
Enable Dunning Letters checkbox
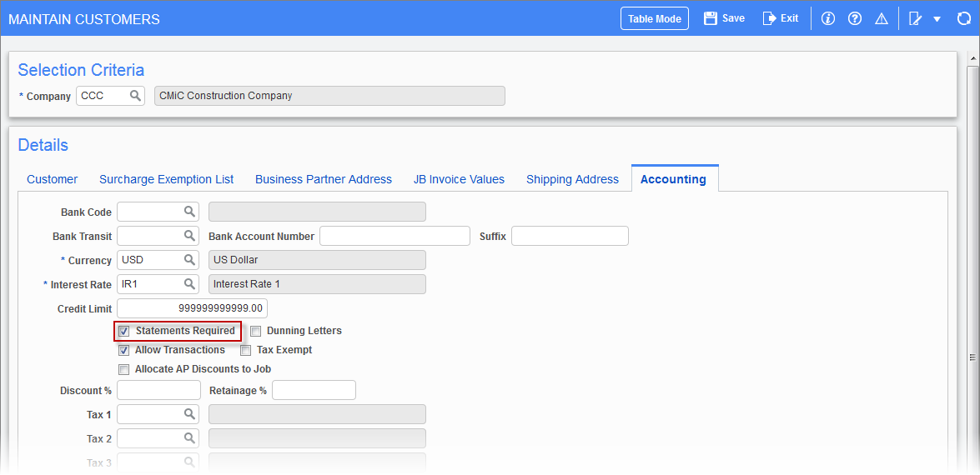(255, 331)
